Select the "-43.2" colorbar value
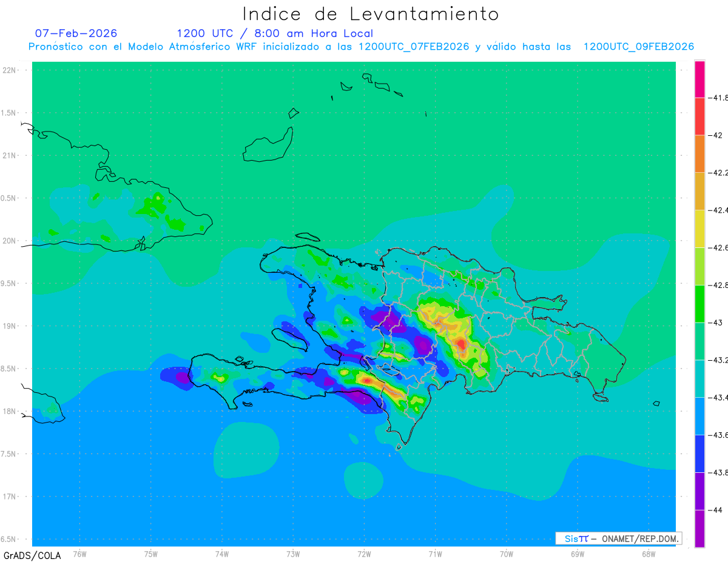 [x=718, y=360]
